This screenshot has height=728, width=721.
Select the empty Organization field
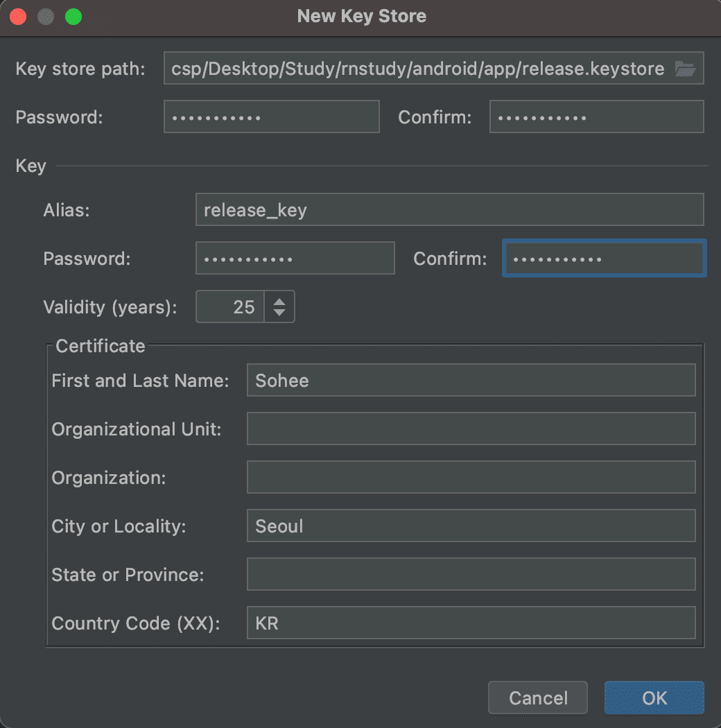pos(471,478)
